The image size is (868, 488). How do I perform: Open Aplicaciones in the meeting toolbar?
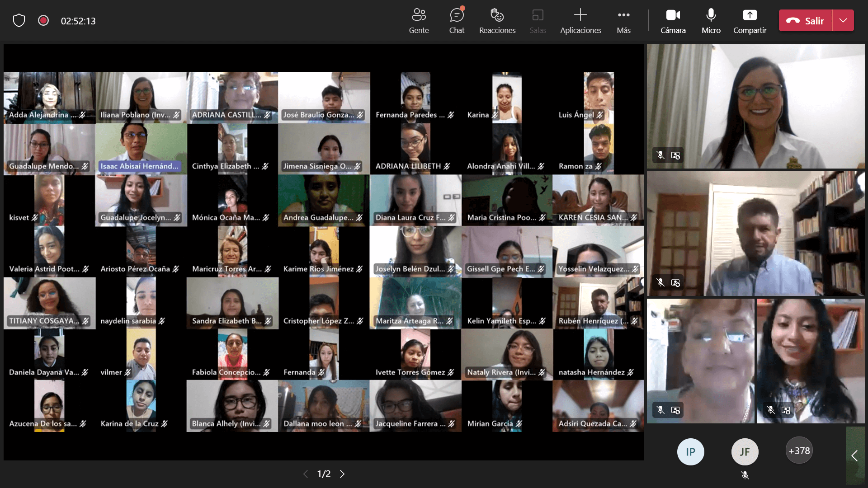pos(580,20)
